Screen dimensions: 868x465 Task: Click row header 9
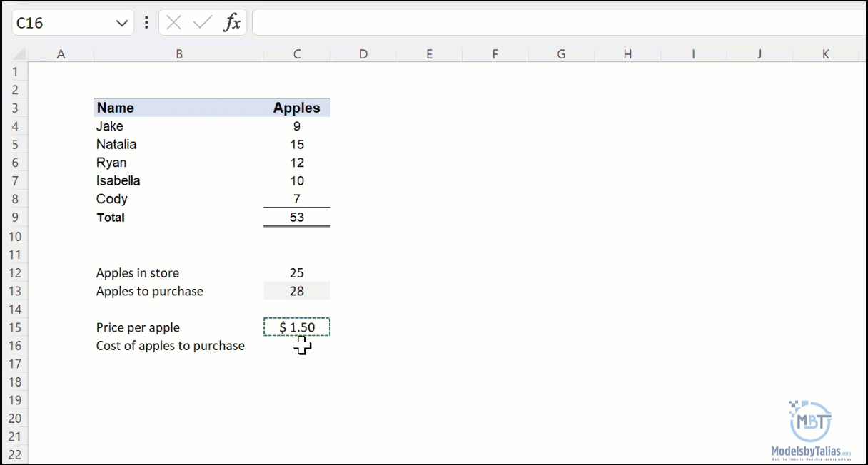tap(15, 218)
